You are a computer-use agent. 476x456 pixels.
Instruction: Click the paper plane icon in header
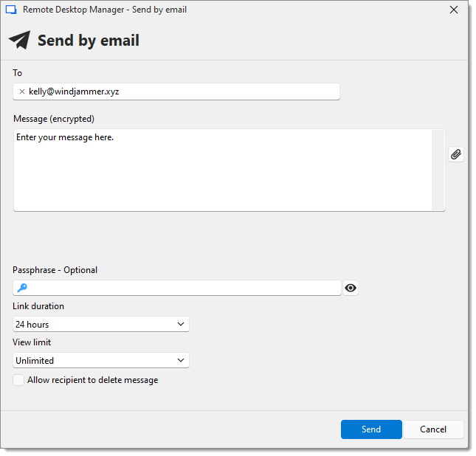pos(20,41)
